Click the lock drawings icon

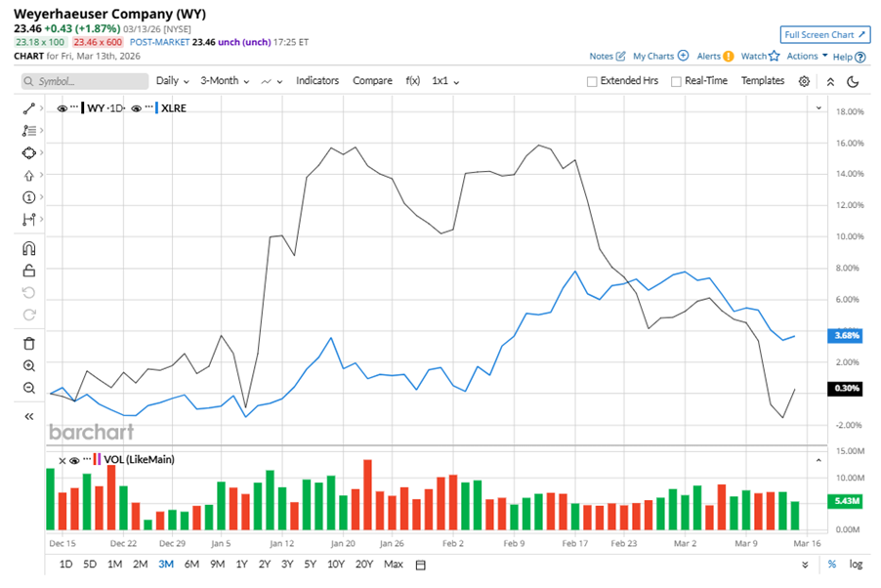click(28, 271)
